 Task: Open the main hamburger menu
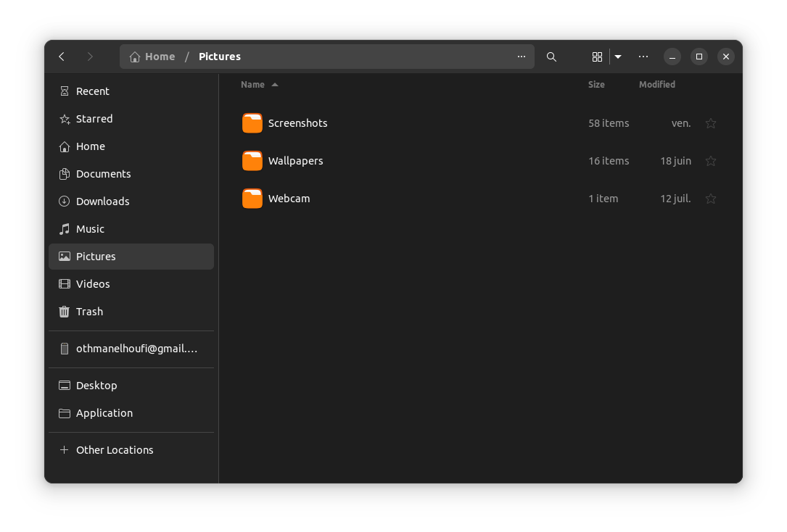click(x=643, y=56)
